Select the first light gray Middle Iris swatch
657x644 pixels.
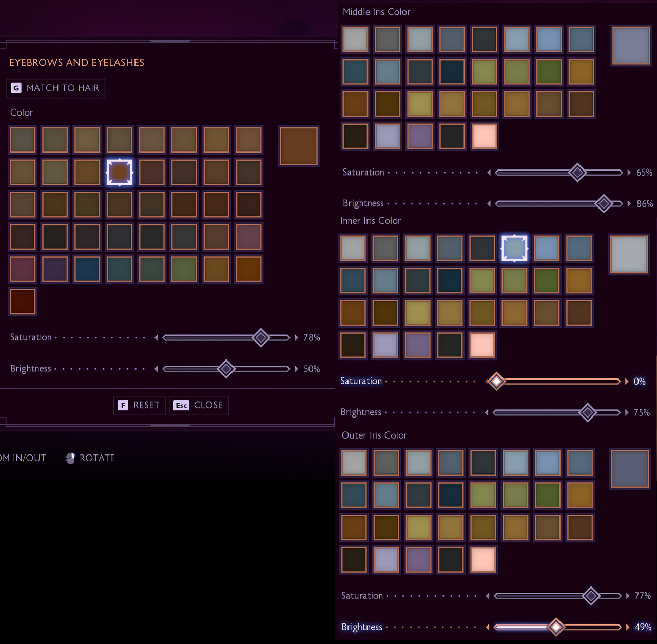pos(355,39)
